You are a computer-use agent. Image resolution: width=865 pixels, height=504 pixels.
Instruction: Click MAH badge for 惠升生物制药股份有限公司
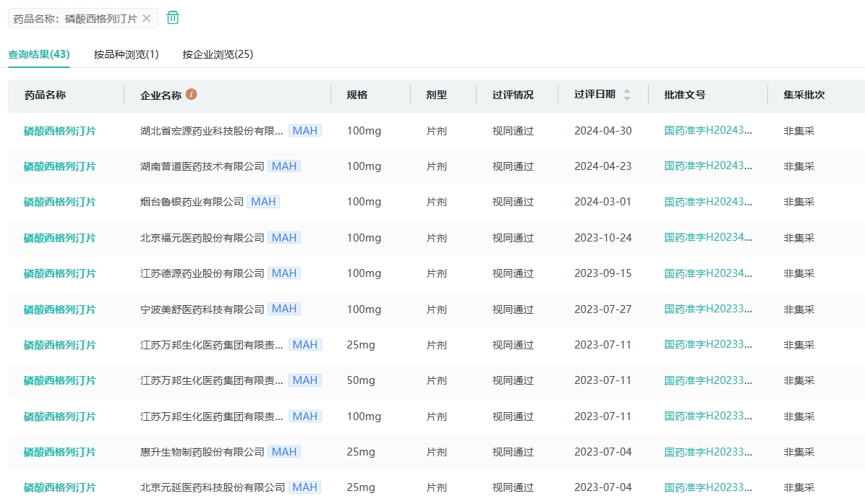pos(284,452)
